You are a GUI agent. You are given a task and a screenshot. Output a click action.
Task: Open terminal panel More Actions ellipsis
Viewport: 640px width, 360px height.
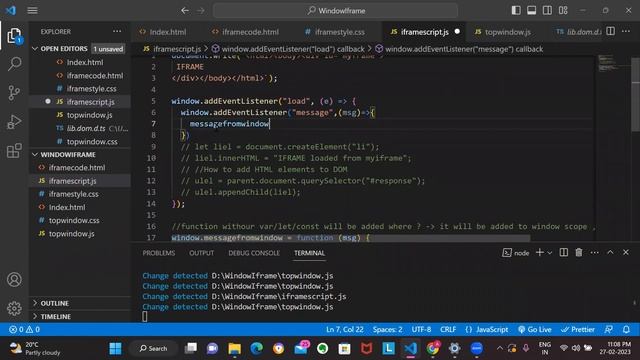pos(594,253)
